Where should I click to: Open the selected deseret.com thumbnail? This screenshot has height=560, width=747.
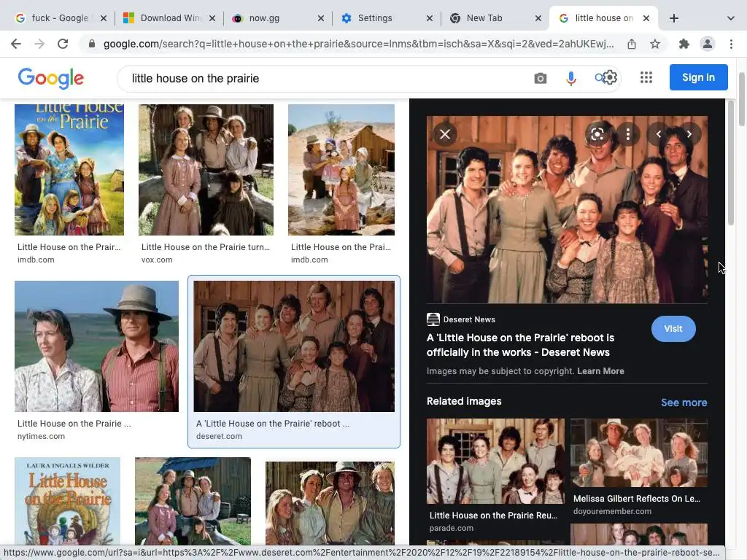[294, 346]
